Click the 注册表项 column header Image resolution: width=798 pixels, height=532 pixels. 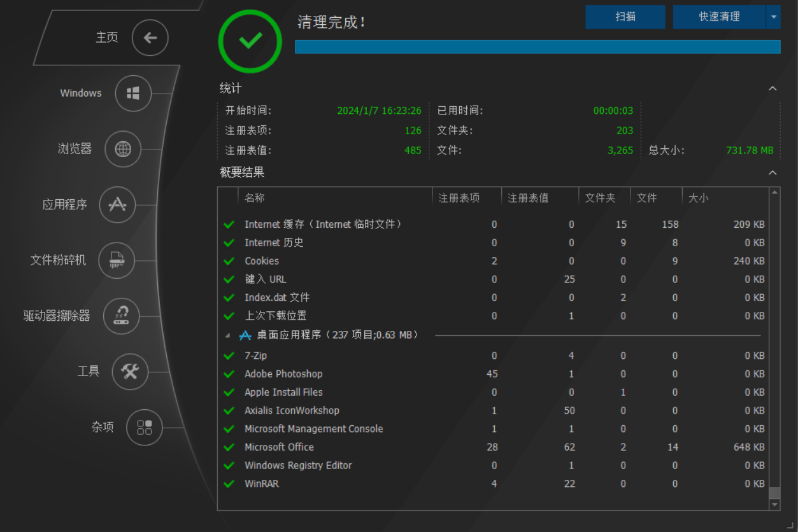coord(461,197)
